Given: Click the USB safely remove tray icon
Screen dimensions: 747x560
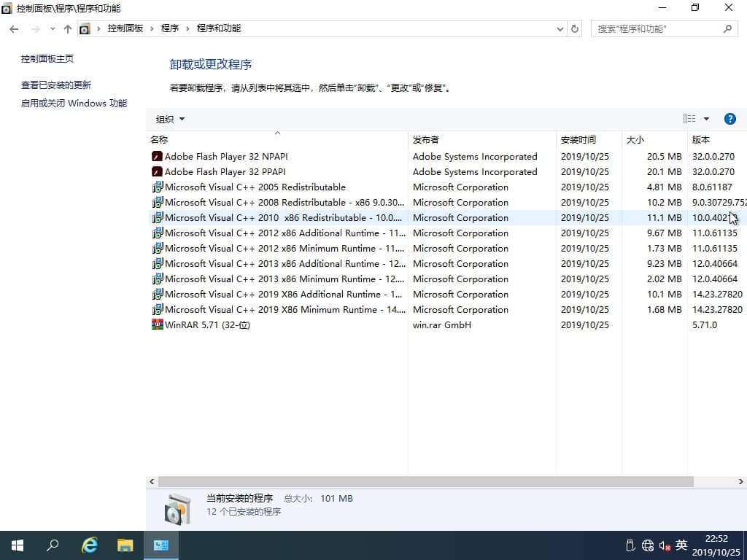Looking at the screenshot, I should tap(630, 545).
